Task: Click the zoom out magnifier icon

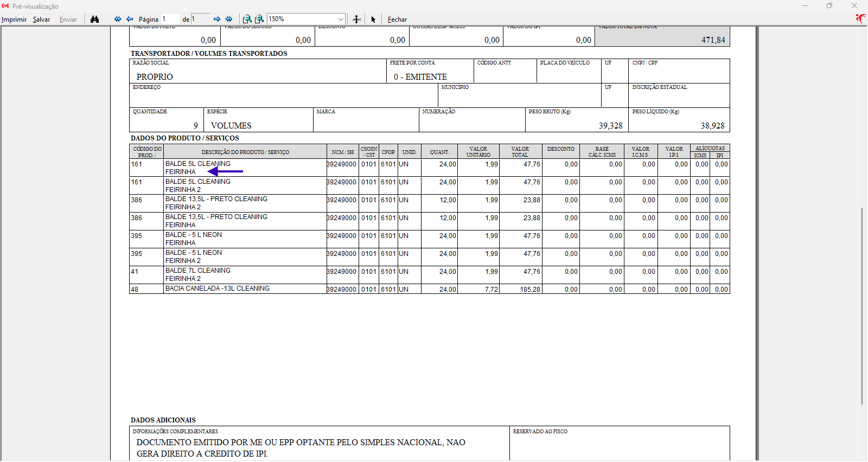Action: (x=247, y=19)
